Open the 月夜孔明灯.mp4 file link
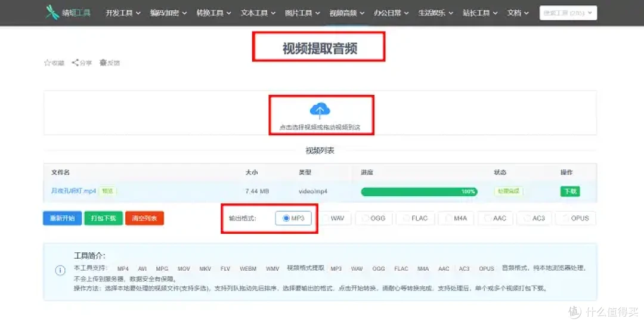The height and width of the screenshot is (325, 644). (73, 191)
